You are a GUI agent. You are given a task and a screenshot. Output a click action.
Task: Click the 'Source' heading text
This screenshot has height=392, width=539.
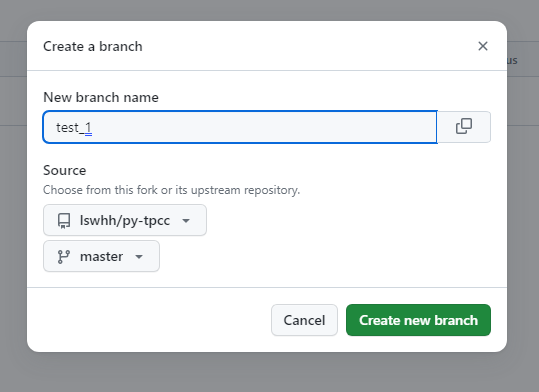65,171
